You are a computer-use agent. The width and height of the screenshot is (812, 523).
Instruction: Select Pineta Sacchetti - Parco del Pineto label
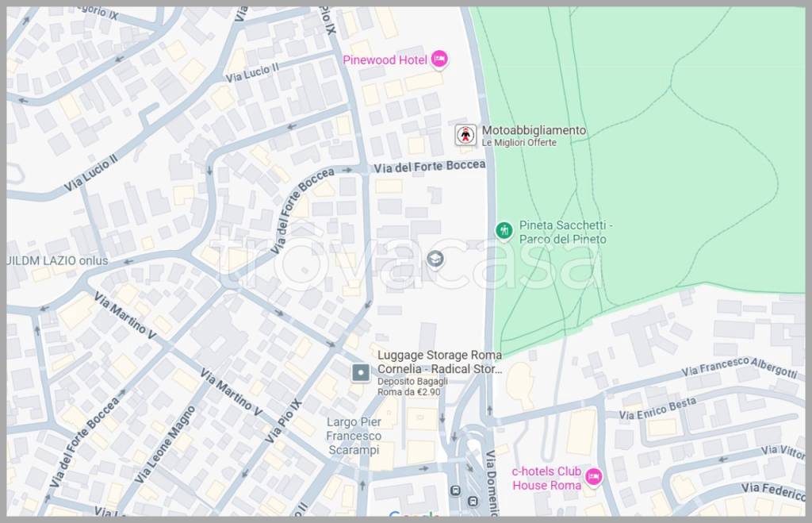click(x=565, y=232)
